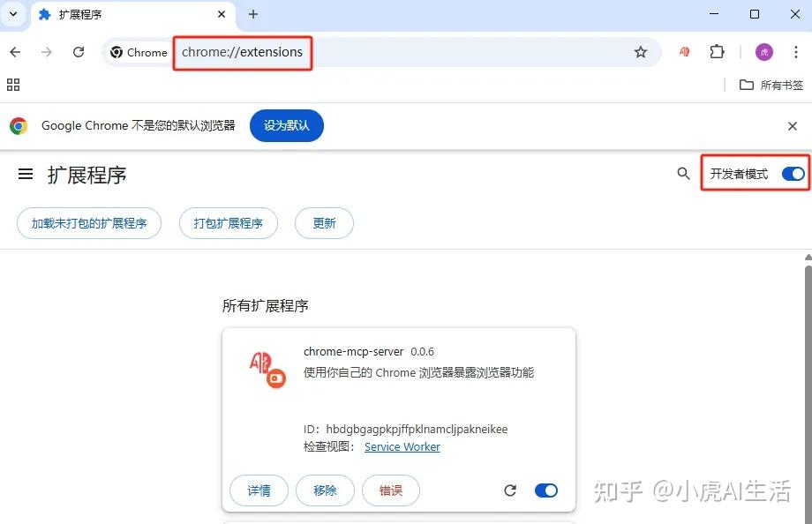Remove the extension via 移除 button

tap(325, 490)
